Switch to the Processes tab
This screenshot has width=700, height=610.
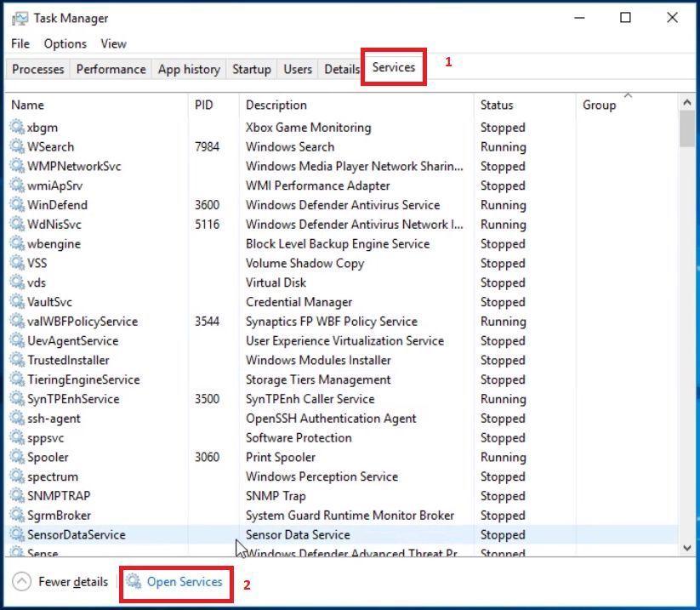38,69
